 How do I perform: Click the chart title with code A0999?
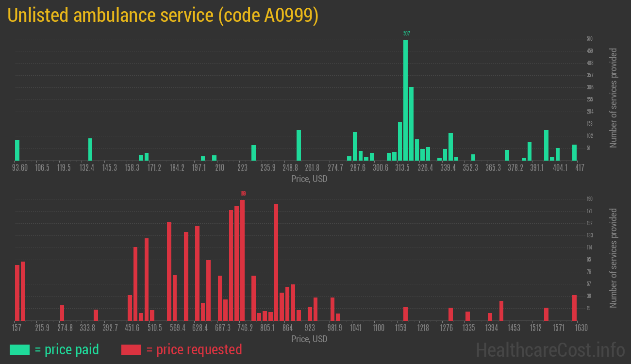click(x=163, y=16)
